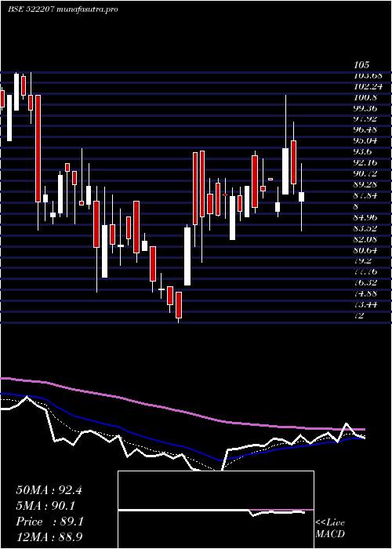The height and width of the screenshot is (549, 392).
Task: Select the 96.48 price label
Action: (367, 130)
